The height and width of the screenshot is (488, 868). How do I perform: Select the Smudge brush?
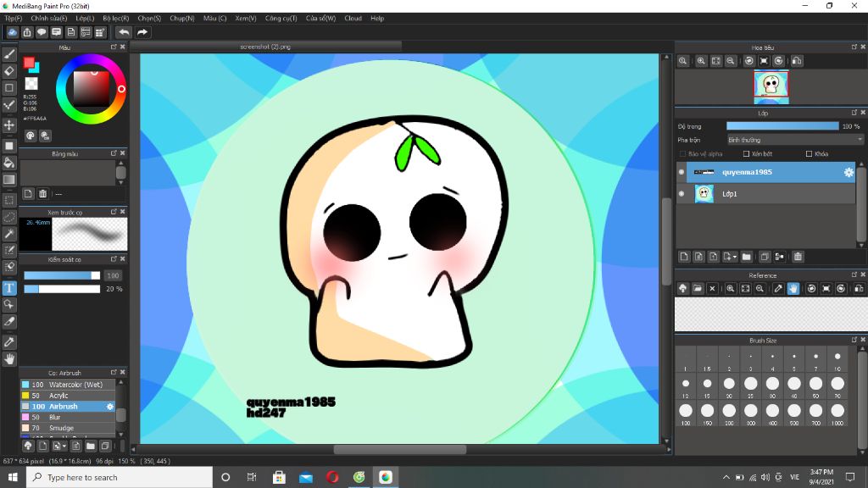(68, 428)
